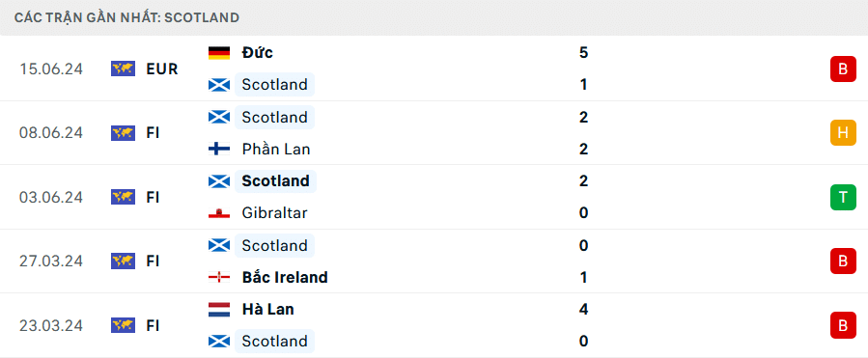The height and width of the screenshot is (358, 868).
Task: Open the Đức team link
Action: click(x=258, y=52)
